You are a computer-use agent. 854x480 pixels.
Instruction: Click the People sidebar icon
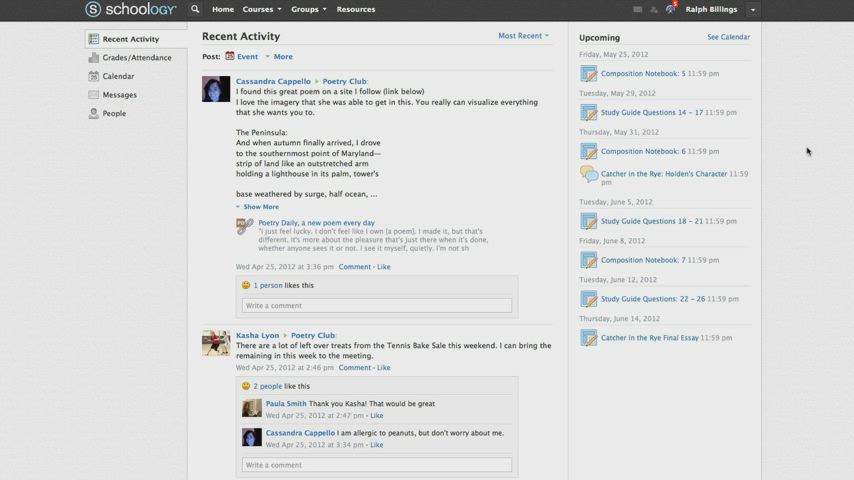click(x=94, y=114)
